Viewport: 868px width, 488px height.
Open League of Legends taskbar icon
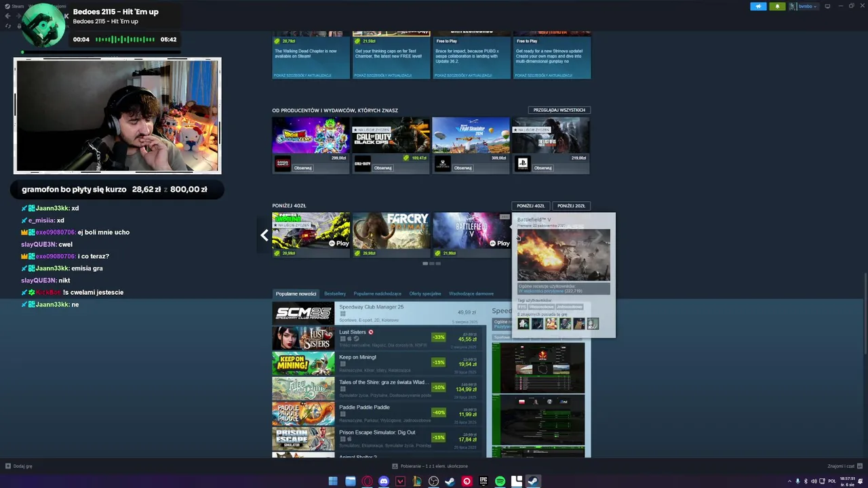417,481
